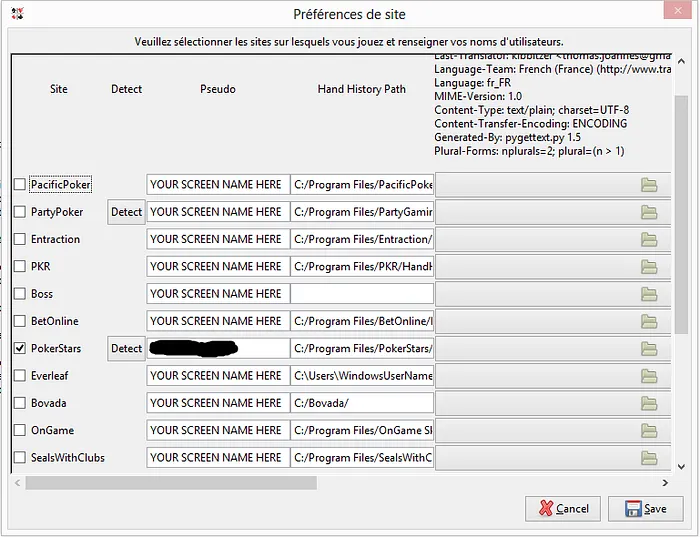Enable the Bovada site checkbox

coord(20,403)
